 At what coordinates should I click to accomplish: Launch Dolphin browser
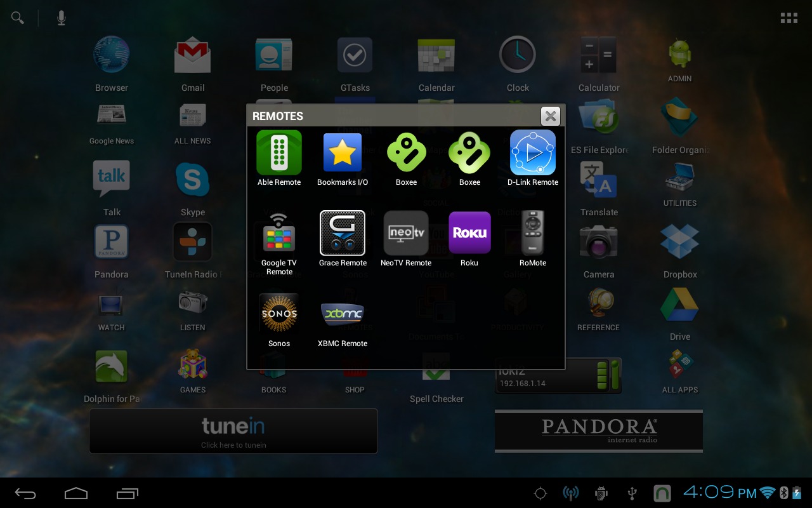coord(112,367)
